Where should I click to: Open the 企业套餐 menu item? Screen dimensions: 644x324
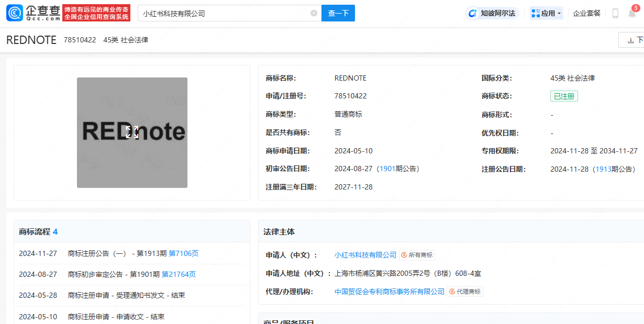pos(587,13)
